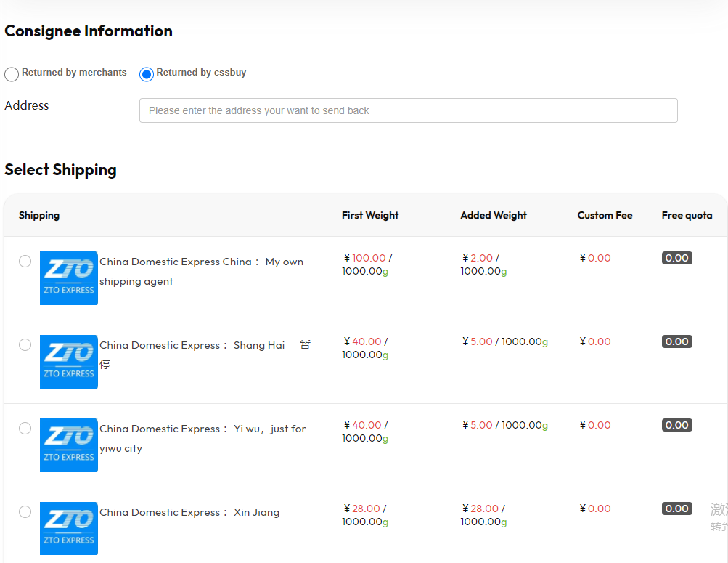Click the ¥40.00 first weight for Shang Hai
The image size is (728, 563).
pos(363,341)
